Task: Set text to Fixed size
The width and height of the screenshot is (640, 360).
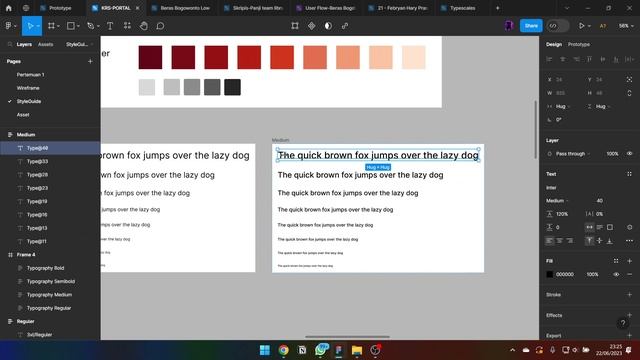Action: pyautogui.click(x=610, y=227)
